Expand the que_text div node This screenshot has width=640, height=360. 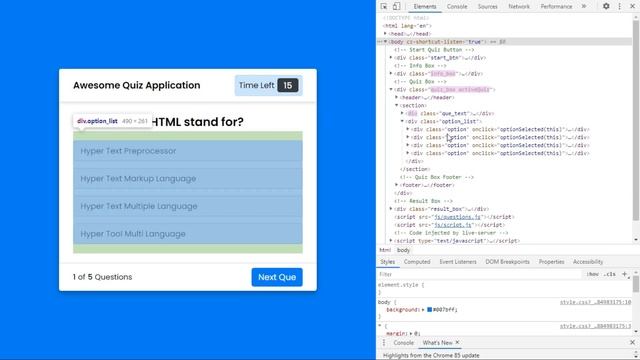coord(402,113)
